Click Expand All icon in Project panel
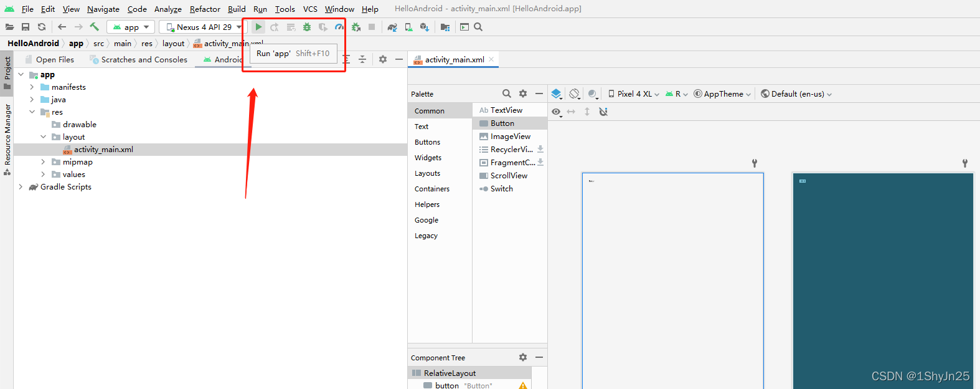This screenshot has width=980, height=389. pyautogui.click(x=346, y=59)
